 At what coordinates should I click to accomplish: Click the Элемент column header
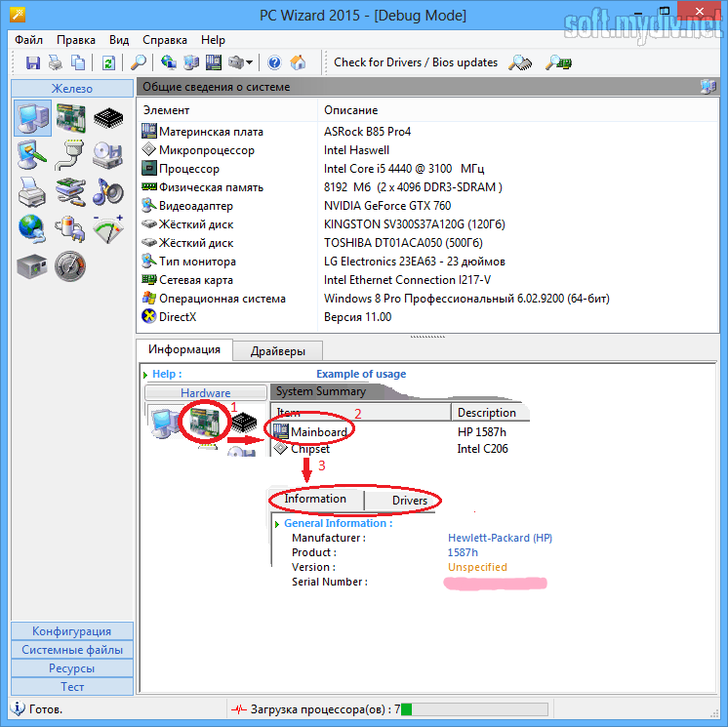[x=227, y=110]
